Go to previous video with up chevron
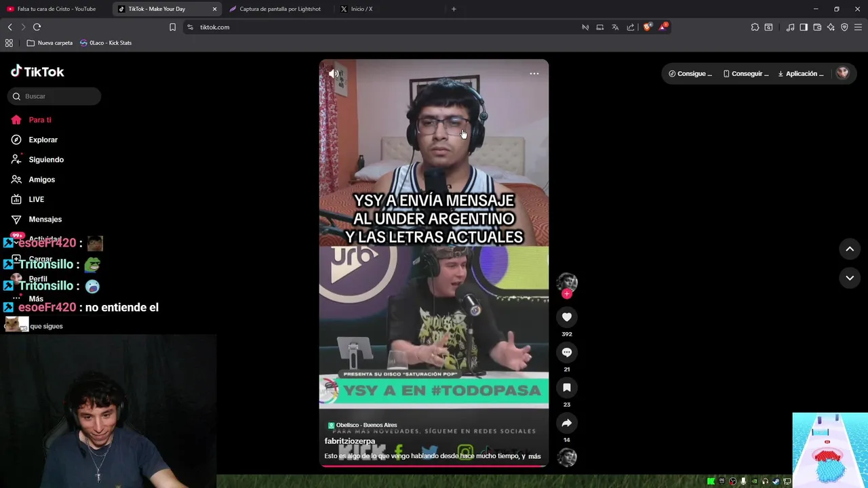This screenshot has width=868, height=488. (x=850, y=249)
